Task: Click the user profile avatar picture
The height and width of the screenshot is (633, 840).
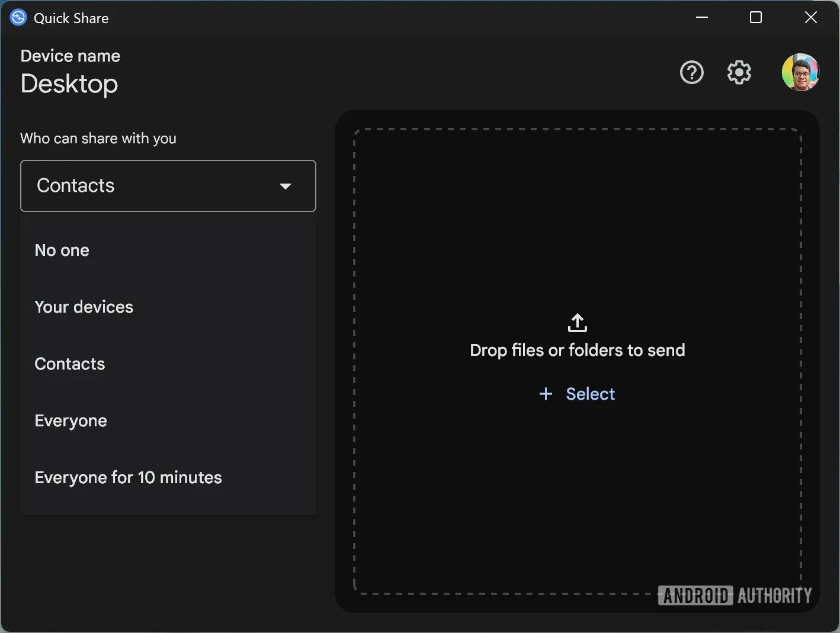Action: pyautogui.click(x=800, y=72)
